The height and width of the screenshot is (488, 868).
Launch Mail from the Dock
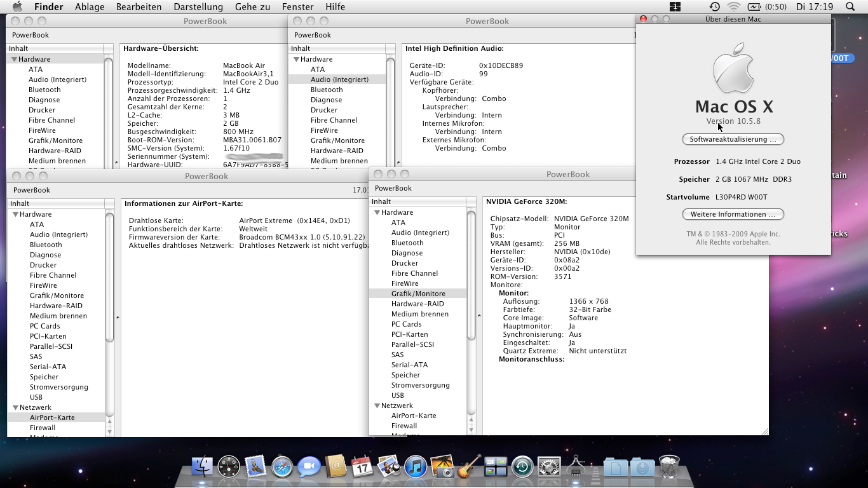pos(255,468)
